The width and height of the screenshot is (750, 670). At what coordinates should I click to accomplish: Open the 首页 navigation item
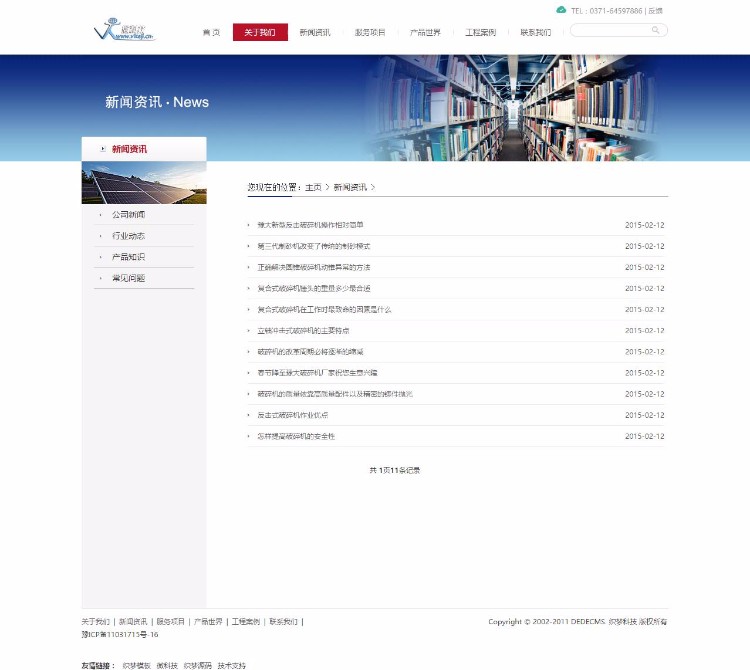point(211,33)
